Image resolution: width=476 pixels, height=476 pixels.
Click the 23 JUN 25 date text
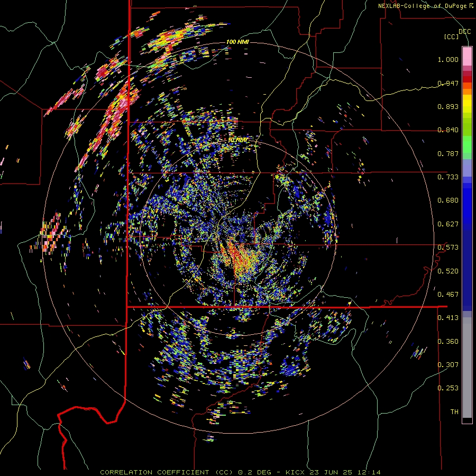(x=331, y=472)
